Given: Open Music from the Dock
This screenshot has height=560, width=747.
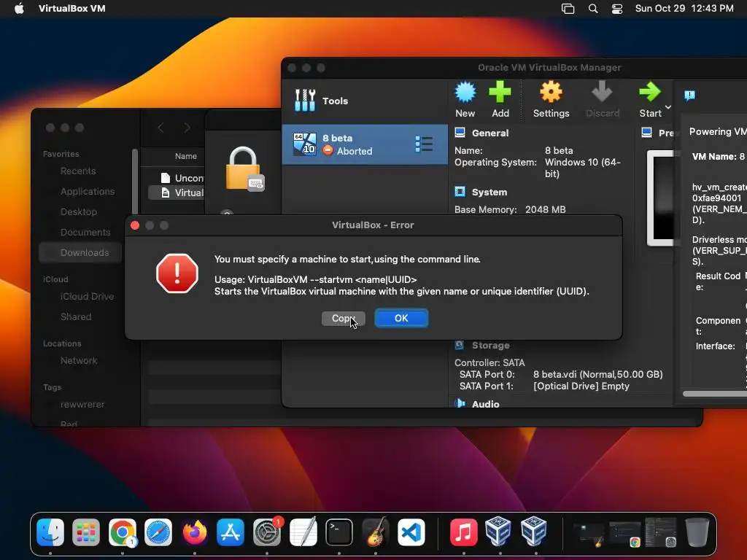Looking at the screenshot, I should [463, 532].
